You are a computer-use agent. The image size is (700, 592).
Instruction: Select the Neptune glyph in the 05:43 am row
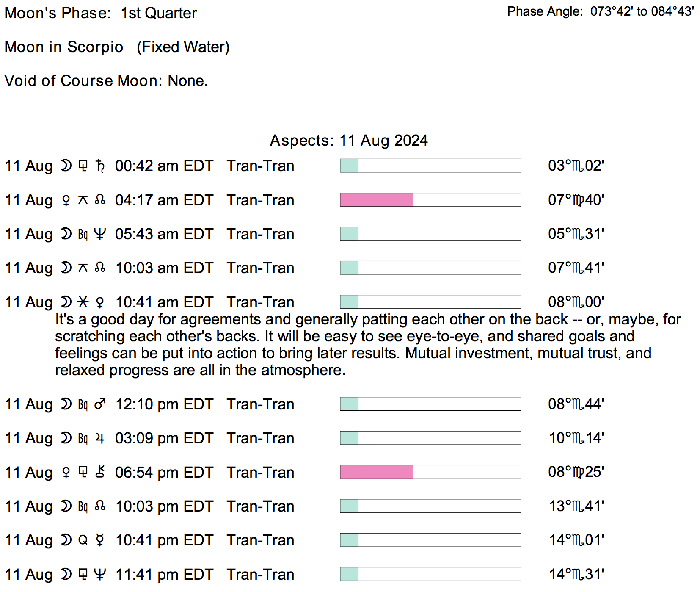click(100, 234)
